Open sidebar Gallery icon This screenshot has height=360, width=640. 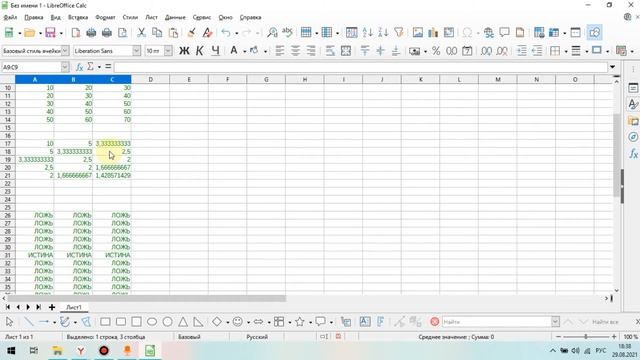(x=633, y=121)
